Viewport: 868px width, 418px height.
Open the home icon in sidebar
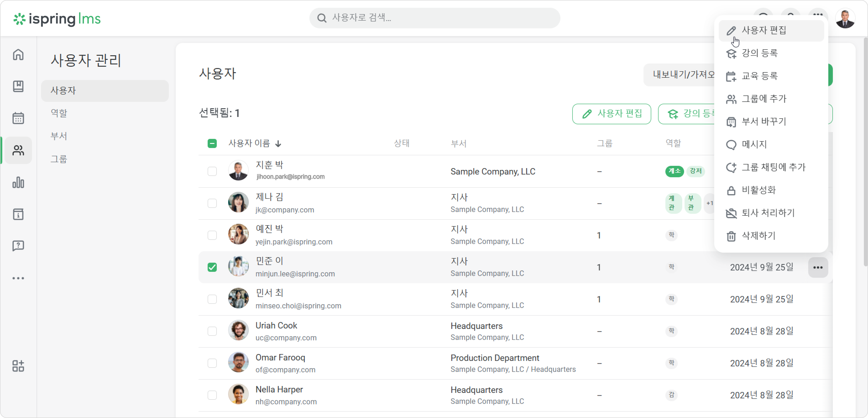(18, 55)
